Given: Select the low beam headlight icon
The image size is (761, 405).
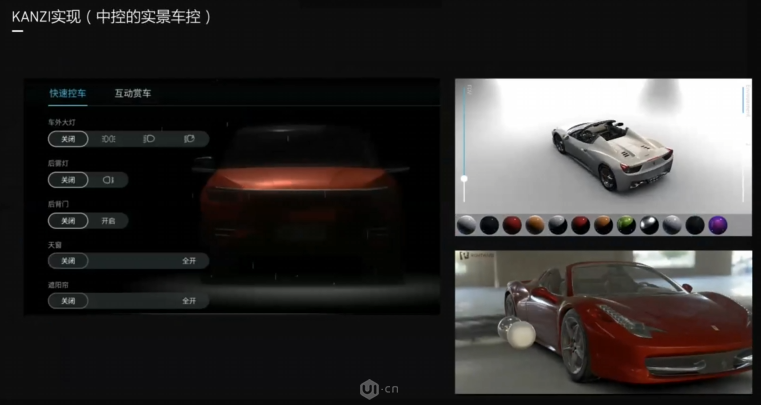Looking at the screenshot, I should pyautogui.click(x=149, y=139).
